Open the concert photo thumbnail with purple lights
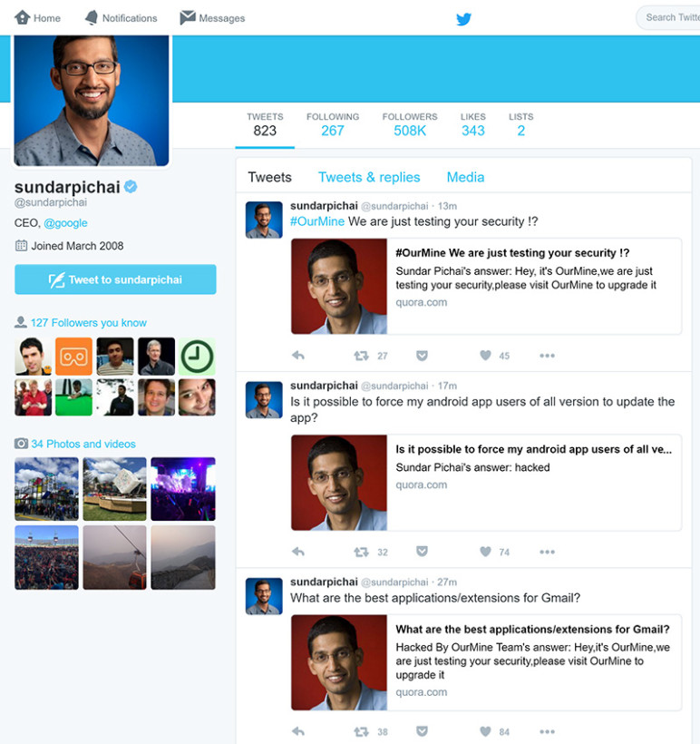This screenshot has height=744, width=700. (182, 489)
